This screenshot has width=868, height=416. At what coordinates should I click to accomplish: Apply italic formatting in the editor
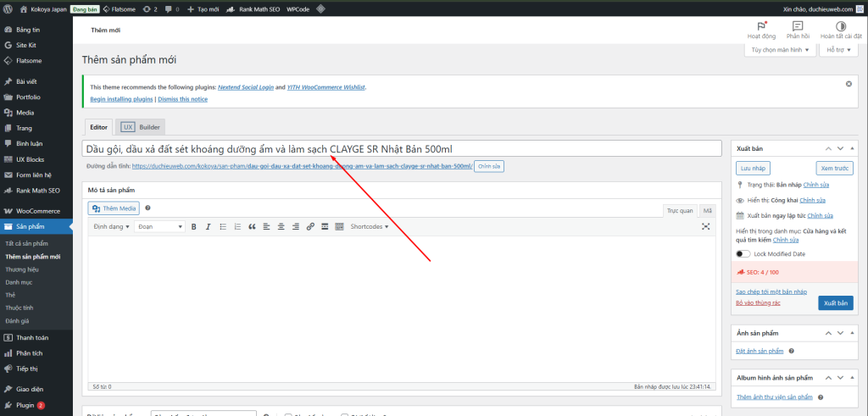(x=208, y=226)
